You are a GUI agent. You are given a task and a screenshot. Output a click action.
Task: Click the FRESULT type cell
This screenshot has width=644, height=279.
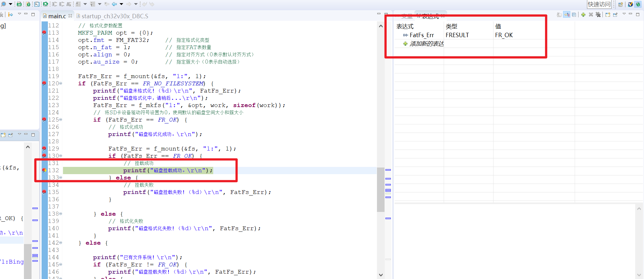pos(457,35)
